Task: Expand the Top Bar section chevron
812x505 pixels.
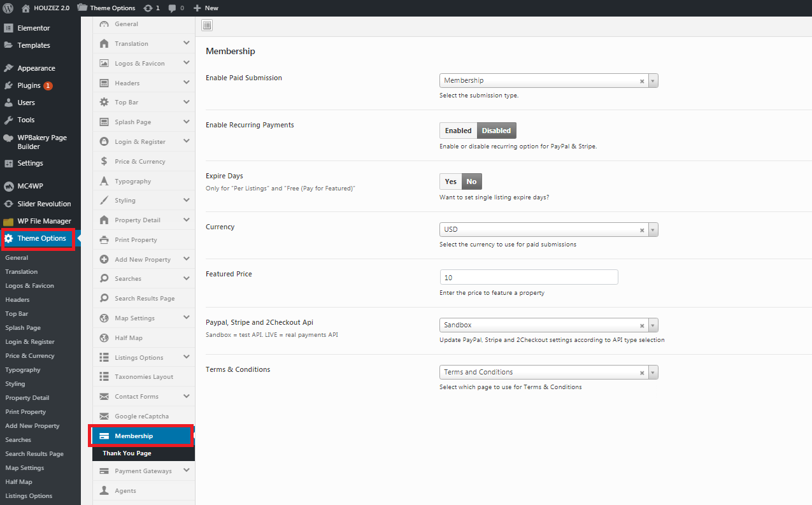Action: click(186, 102)
